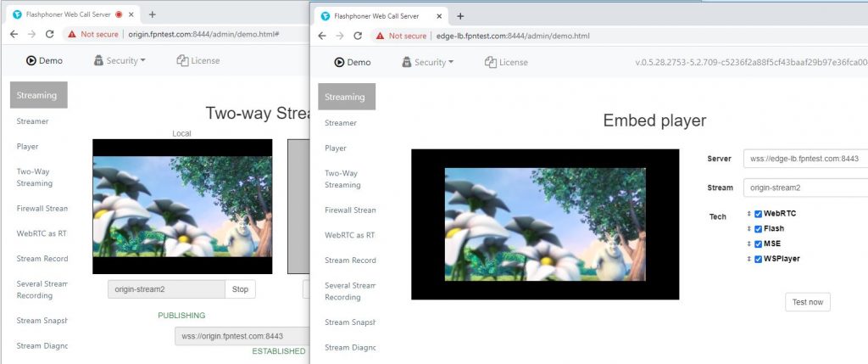Click Demo link in right window navbar
This screenshot has height=364, width=868.
click(x=353, y=62)
